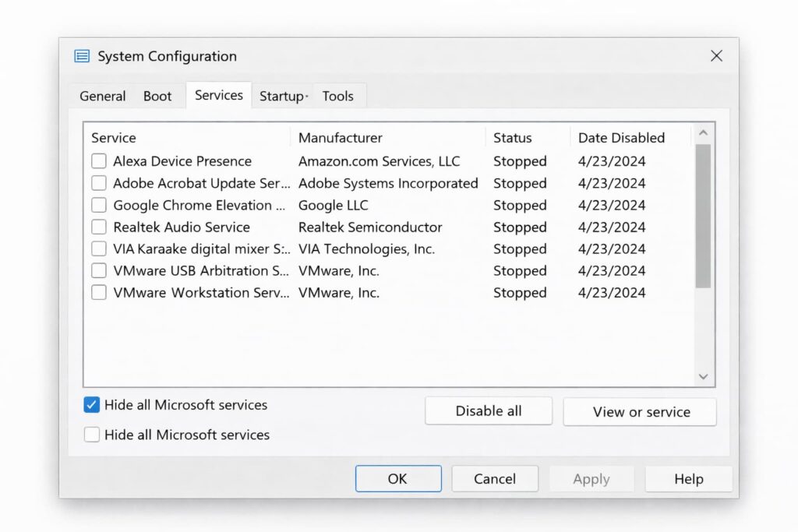Tick the VMware Workstation Server checkbox
The height and width of the screenshot is (532, 798).
coord(99,293)
